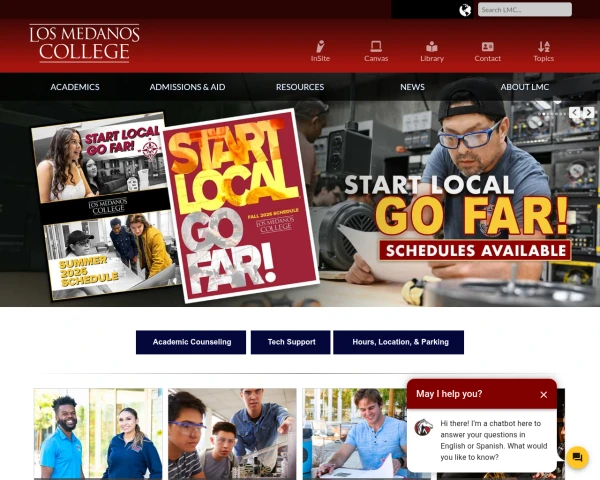Click the Academic Counseling button

click(x=191, y=342)
